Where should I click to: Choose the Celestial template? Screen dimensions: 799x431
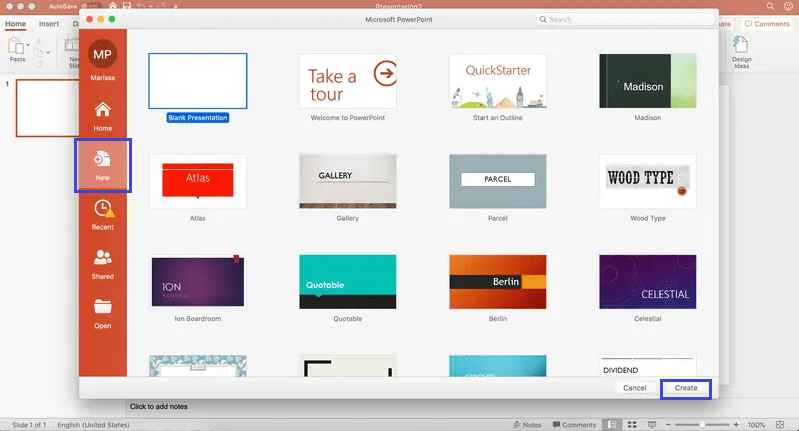point(648,282)
